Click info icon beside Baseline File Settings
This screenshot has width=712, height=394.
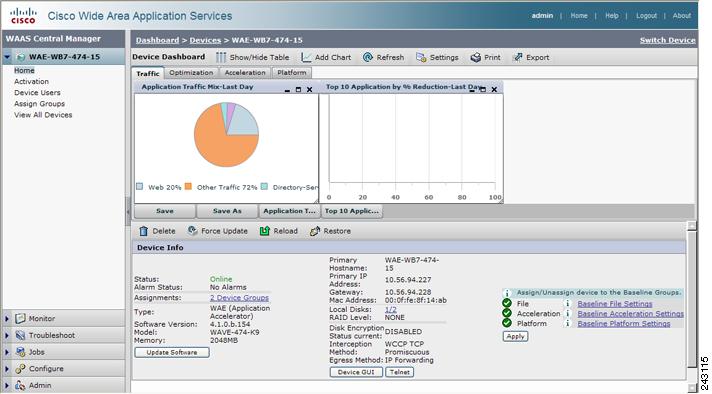(567, 304)
